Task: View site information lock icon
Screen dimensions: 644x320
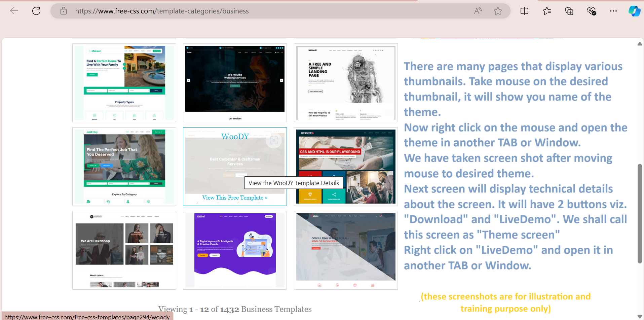Action: pyautogui.click(x=64, y=11)
